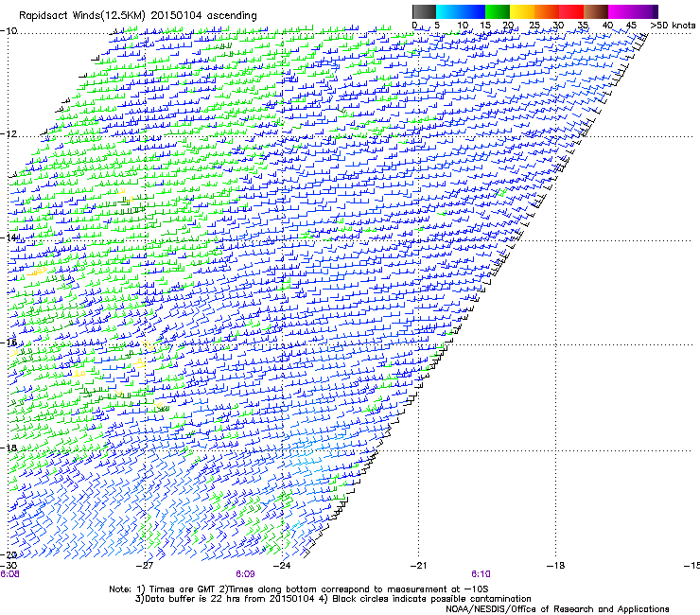Viewport: 700px width, 615px height.
Task: Click the legend scale label '35'
Action: click(583, 26)
